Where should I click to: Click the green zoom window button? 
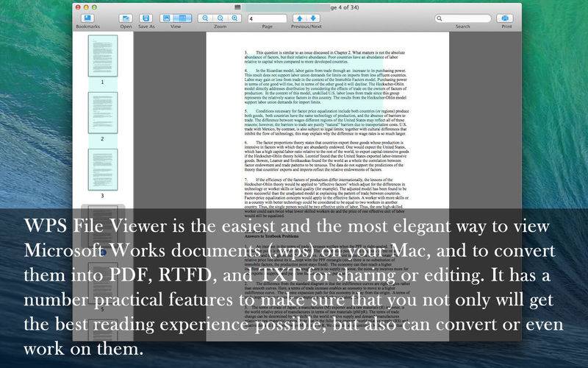95,7
